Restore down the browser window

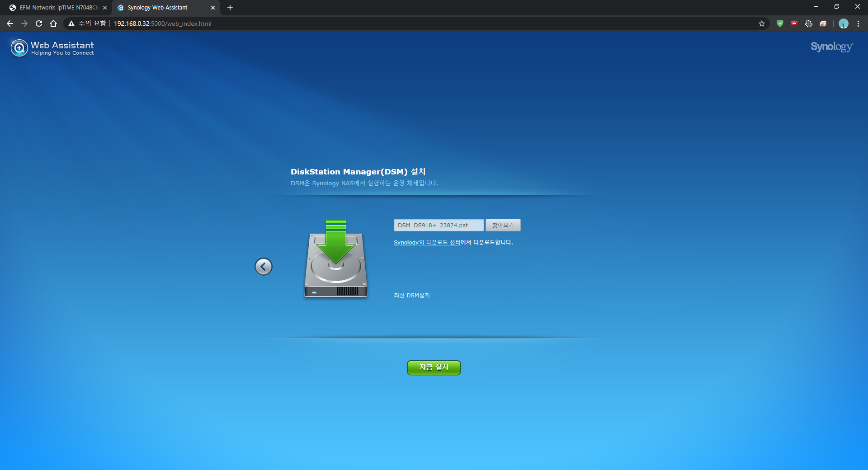point(837,7)
